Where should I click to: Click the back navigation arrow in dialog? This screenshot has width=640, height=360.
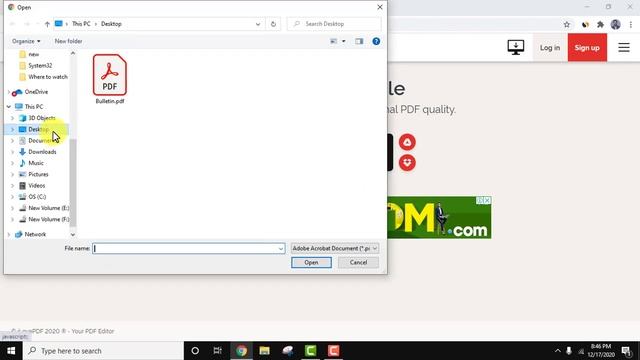13,24
